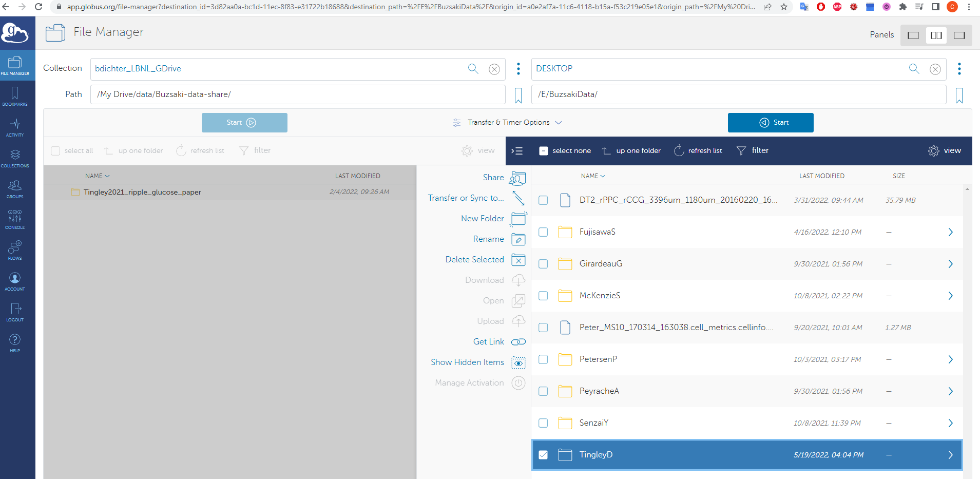
Task: Search collections in bdichter_LBNL_GDrive field
Action: click(473, 69)
